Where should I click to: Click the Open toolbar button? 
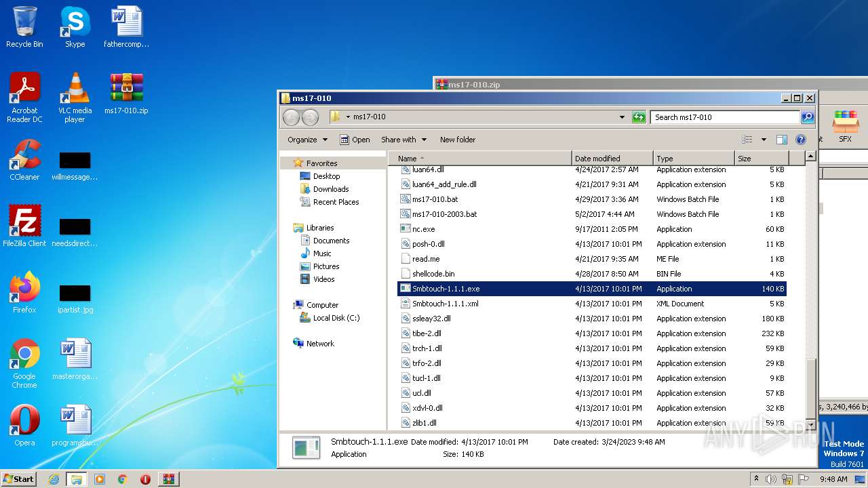coord(355,140)
